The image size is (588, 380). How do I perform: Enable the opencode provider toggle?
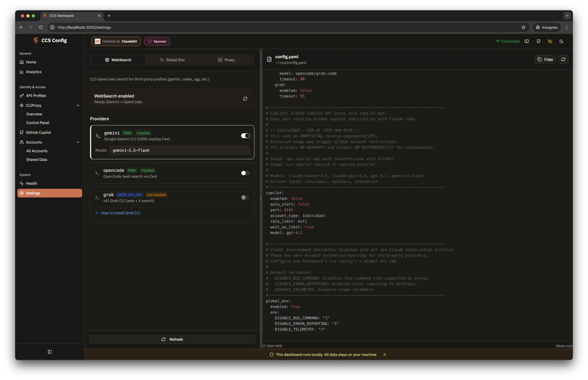[245, 173]
